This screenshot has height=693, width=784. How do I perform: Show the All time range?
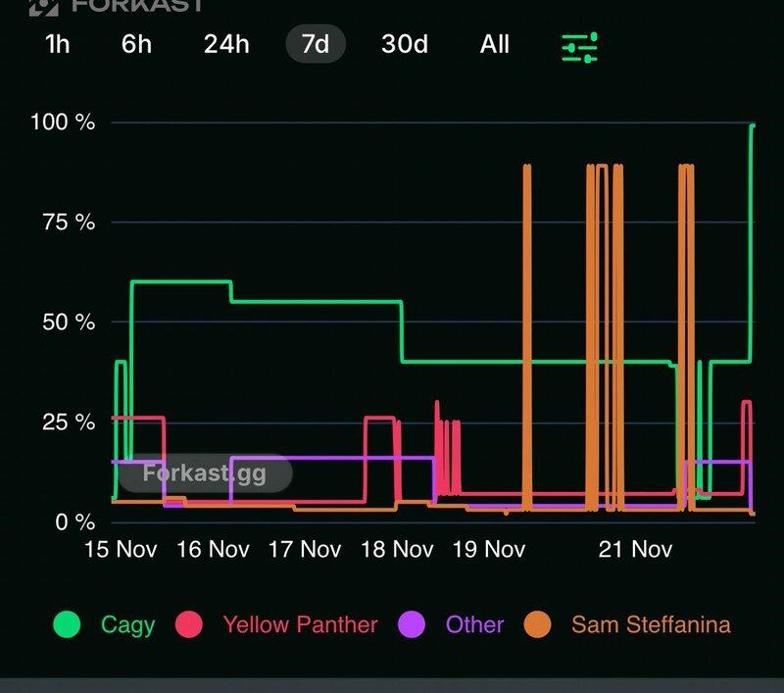[x=494, y=45]
